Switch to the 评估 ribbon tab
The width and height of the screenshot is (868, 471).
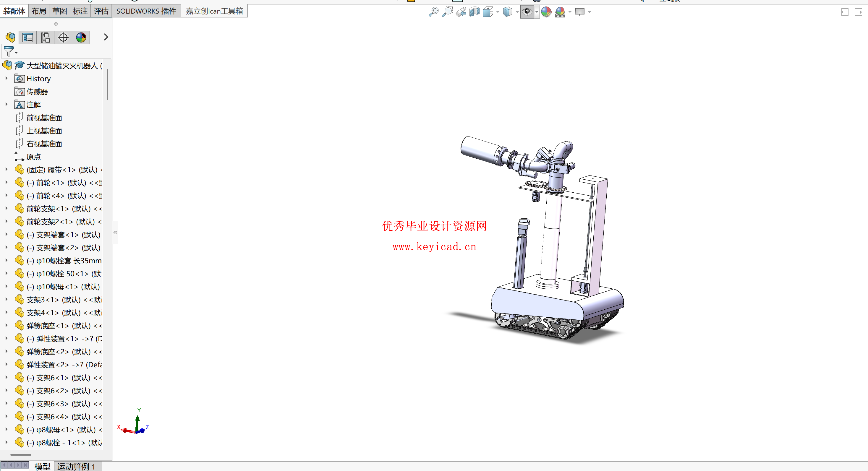[101, 11]
